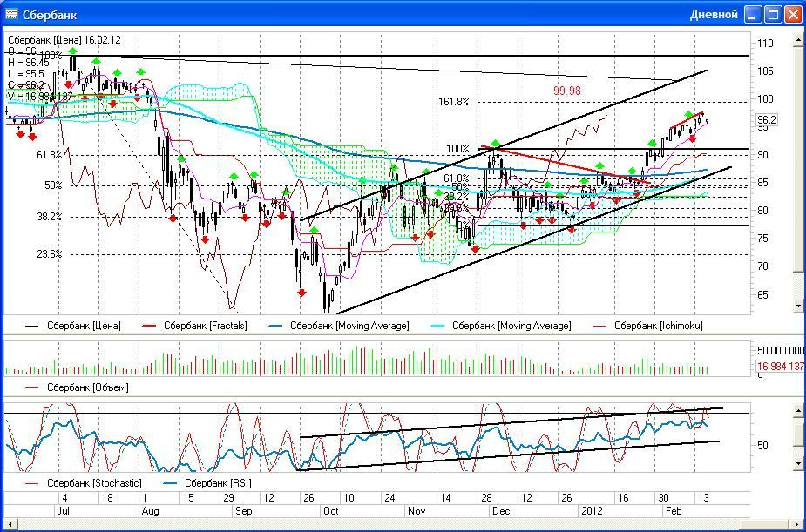Maximize the Сбербанк chart window

pos(773,15)
